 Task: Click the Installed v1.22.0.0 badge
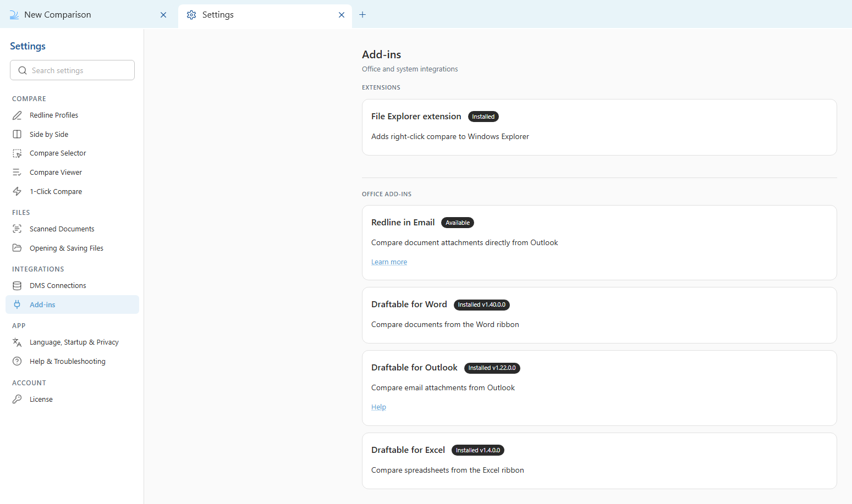492,368
